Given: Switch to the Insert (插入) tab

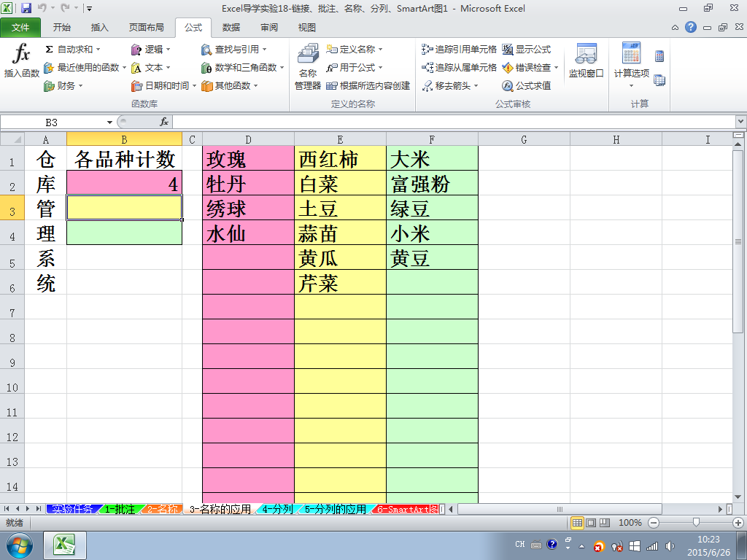Looking at the screenshot, I should click(x=99, y=28).
